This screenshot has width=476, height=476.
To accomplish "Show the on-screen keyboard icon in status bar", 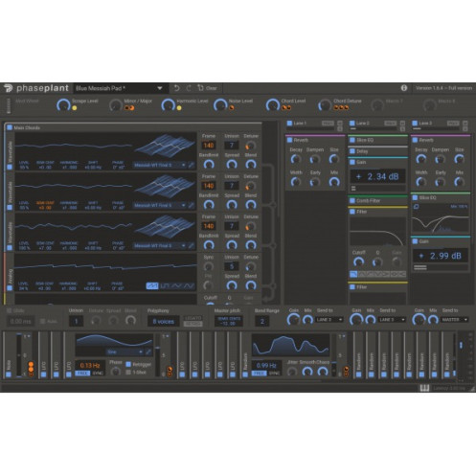I will (x=424, y=388).
